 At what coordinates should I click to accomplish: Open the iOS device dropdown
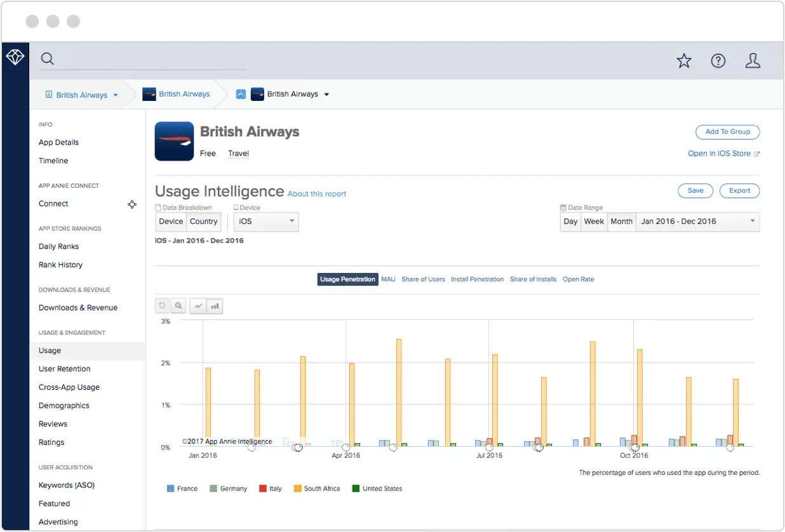(266, 222)
